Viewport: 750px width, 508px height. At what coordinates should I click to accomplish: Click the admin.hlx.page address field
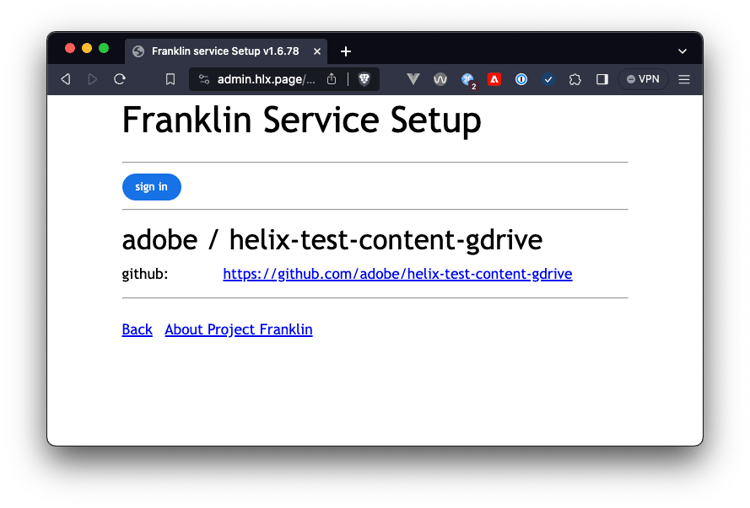click(x=266, y=79)
